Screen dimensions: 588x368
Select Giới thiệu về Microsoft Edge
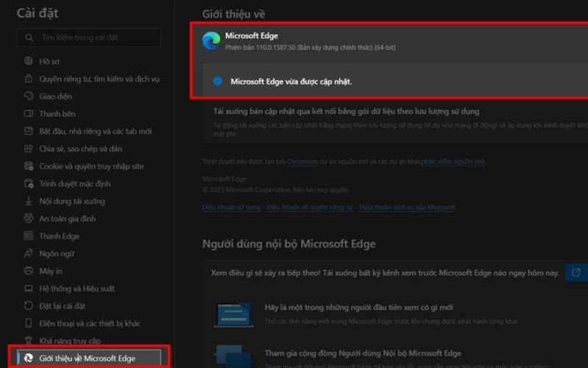click(88, 358)
